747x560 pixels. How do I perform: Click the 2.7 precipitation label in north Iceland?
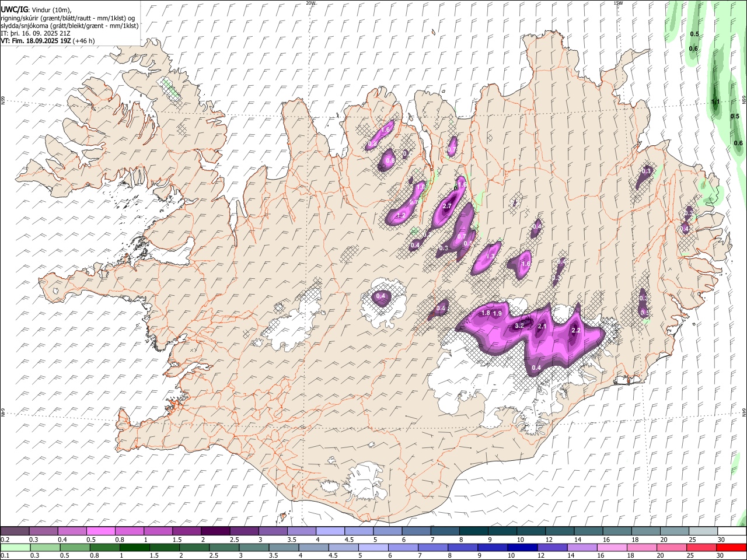(448, 206)
